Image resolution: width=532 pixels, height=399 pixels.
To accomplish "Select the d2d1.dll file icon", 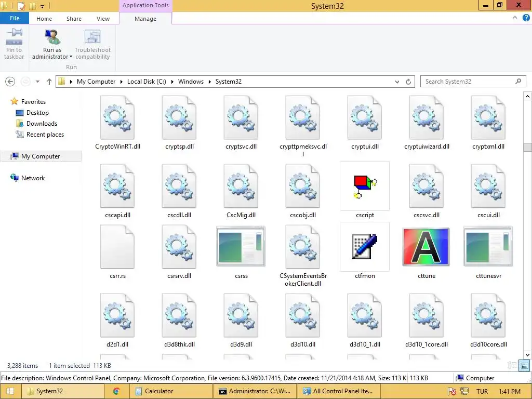I will click(x=117, y=315).
